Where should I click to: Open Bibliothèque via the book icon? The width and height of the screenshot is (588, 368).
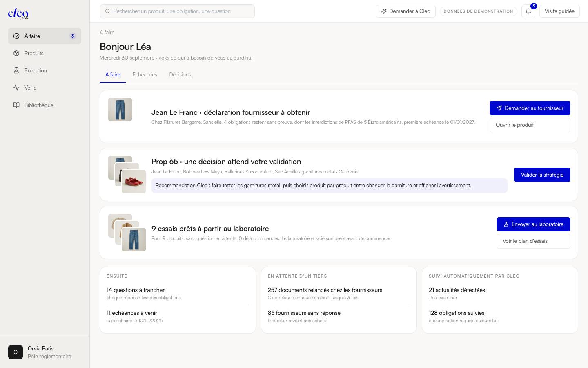tap(16, 105)
